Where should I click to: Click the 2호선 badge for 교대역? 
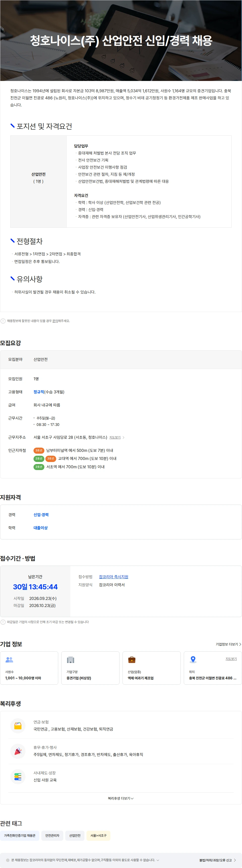click(x=39, y=459)
